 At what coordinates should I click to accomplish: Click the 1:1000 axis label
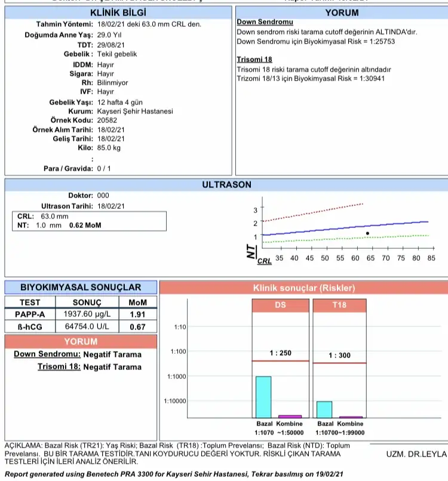177,377
